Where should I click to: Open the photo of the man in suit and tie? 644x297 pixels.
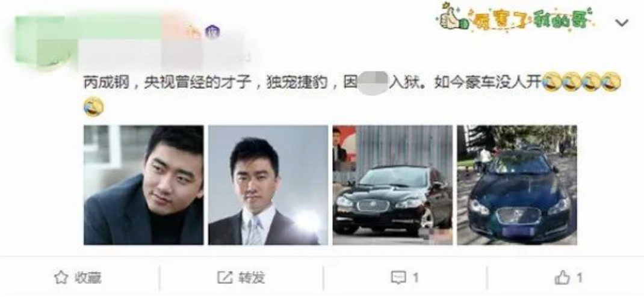click(x=268, y=185)
